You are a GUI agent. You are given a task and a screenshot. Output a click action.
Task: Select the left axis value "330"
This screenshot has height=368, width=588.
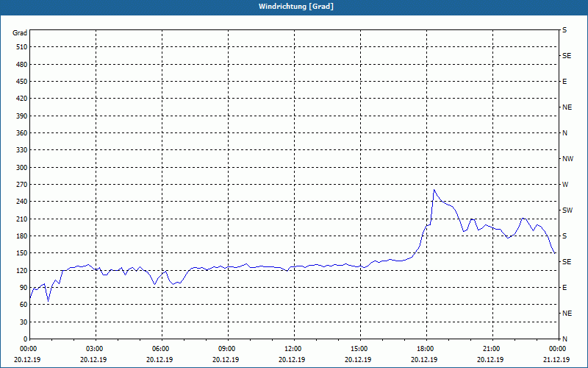22,150
